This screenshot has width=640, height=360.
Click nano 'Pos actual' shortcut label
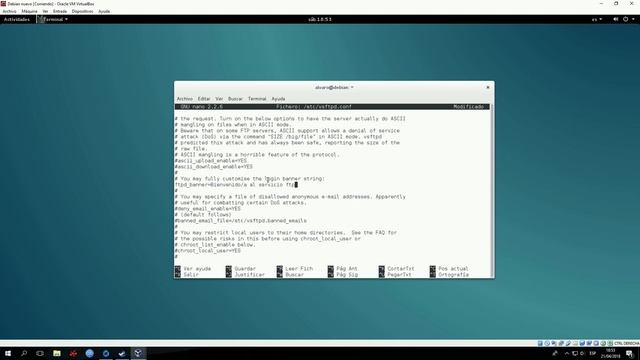click(453, 269)
